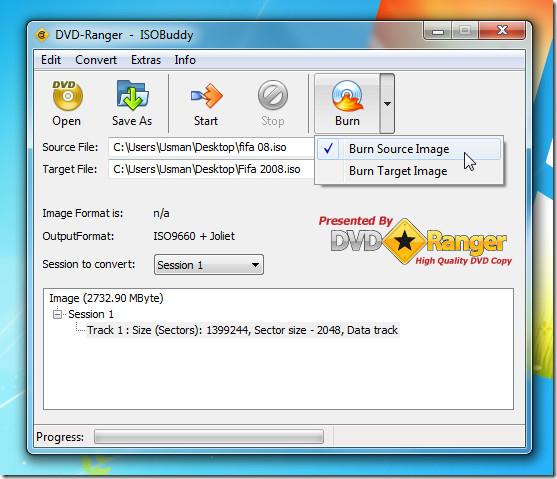Open the Extras menu

point(146,60)
